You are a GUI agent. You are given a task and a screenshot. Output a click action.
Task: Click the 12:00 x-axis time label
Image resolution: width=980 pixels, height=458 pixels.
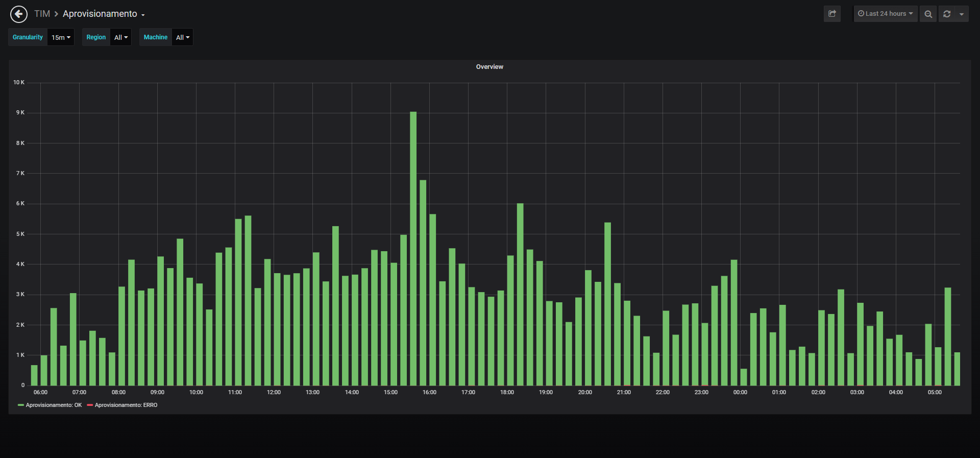274,392
